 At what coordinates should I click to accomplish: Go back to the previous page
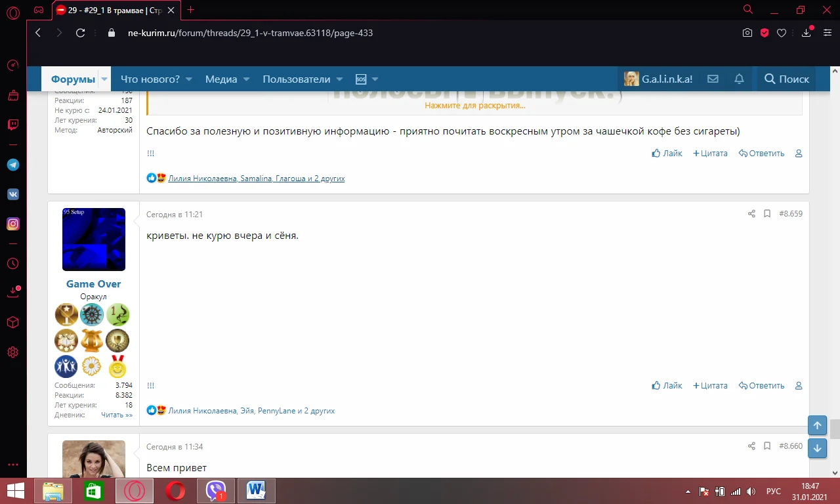pos(38,33)
